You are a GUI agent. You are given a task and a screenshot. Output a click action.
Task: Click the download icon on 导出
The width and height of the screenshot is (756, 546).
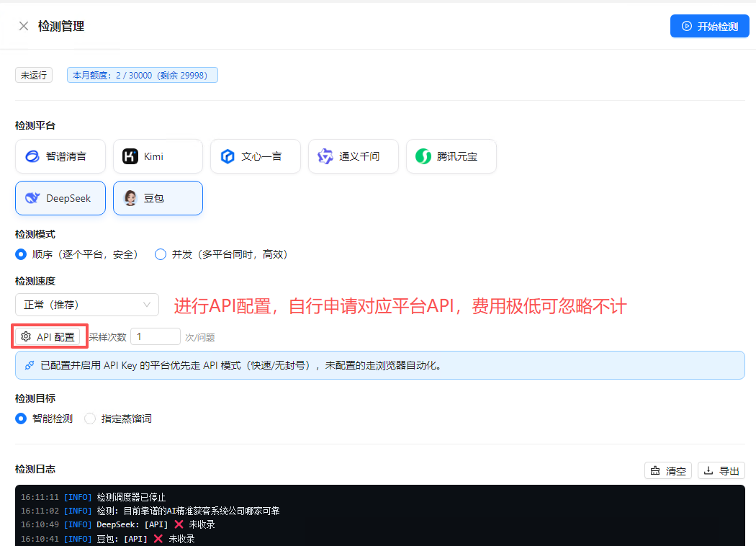(x=708, y=470)
